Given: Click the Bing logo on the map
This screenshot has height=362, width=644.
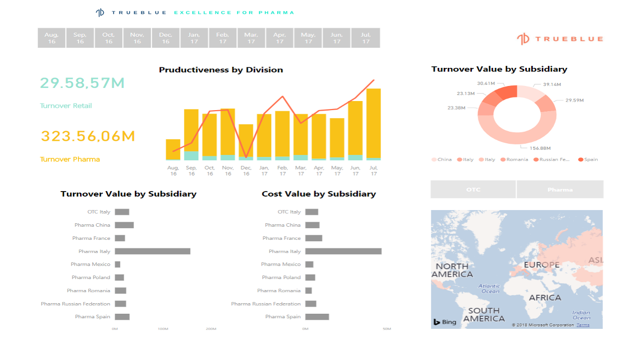Looking at the screenshot, I should pyautogui.click(x=445, y=322).
